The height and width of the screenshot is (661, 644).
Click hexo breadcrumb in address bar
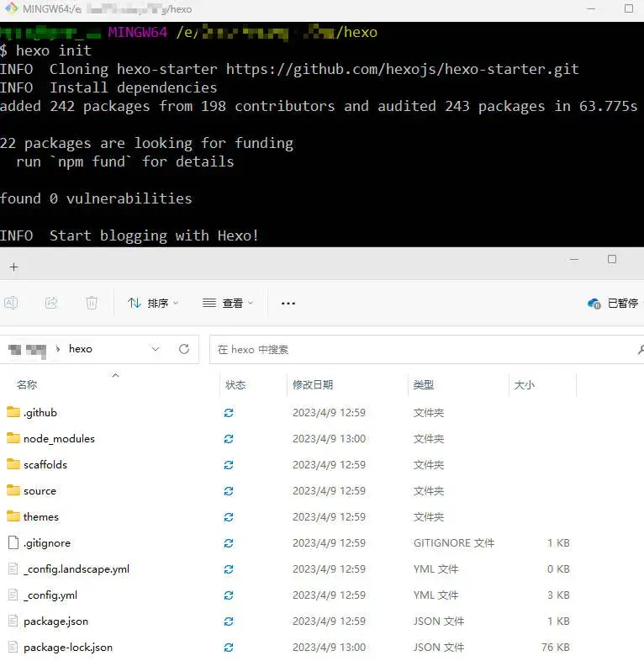(x=81, y=349)
